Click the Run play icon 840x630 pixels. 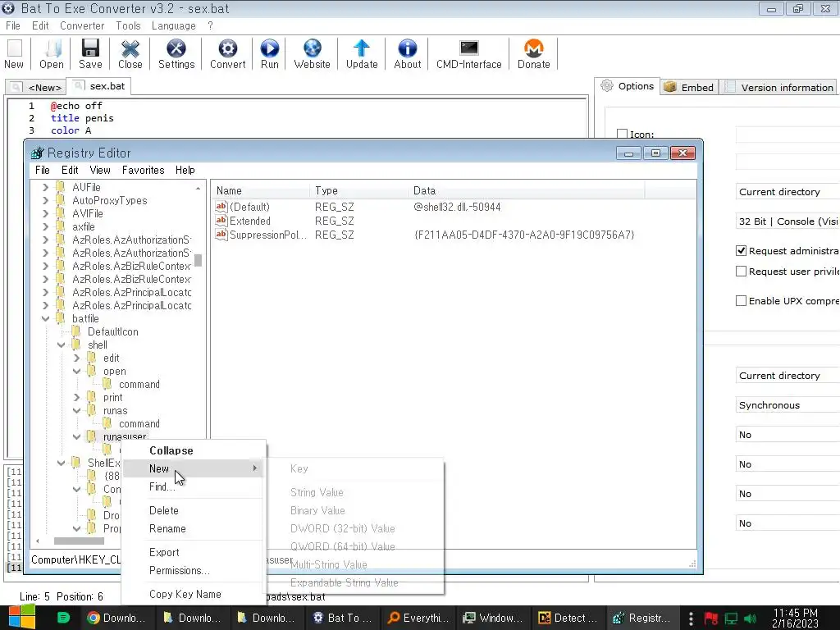269,48
